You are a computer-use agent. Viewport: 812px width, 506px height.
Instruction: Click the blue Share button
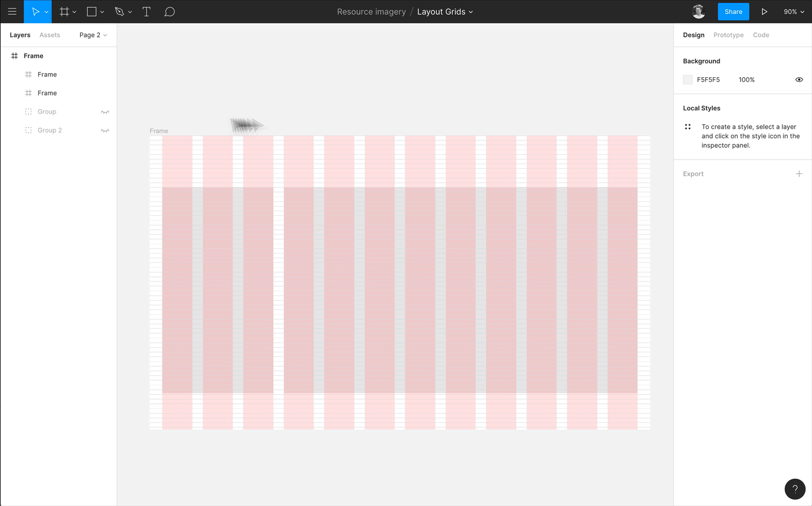(x=733, y=12)
